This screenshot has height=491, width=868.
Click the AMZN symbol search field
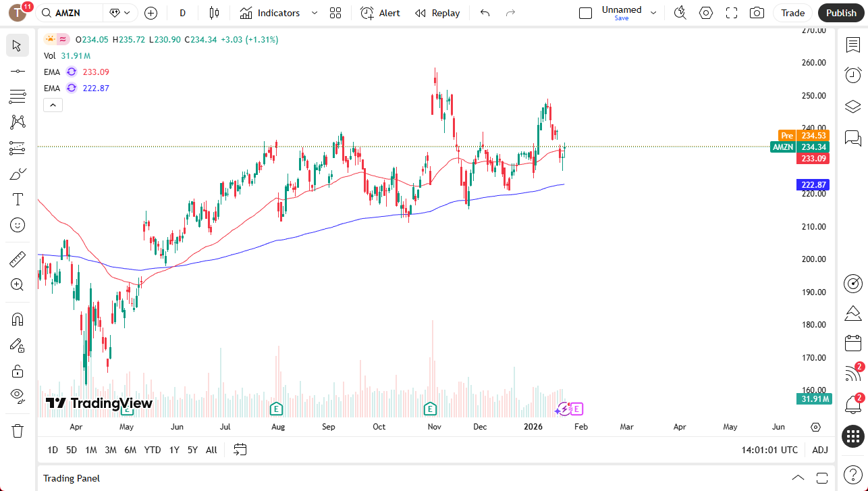pos(70,13)
